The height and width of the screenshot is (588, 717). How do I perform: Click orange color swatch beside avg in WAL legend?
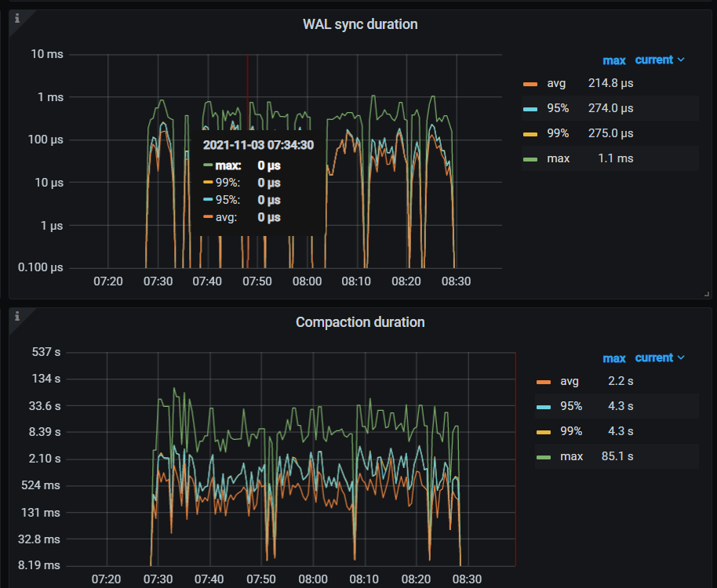pos(530,84)
